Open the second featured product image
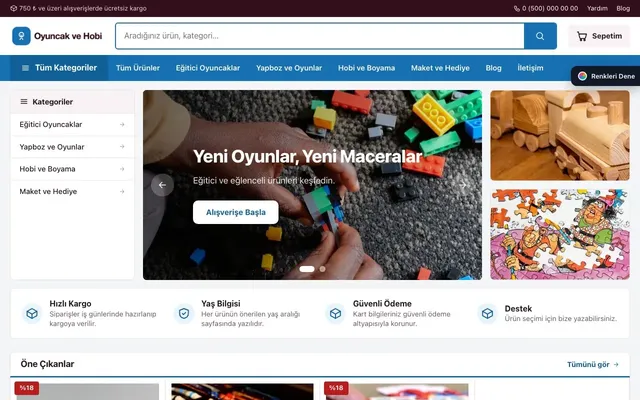640x400 pixels. pyautogui.click(x=242, y=392)
